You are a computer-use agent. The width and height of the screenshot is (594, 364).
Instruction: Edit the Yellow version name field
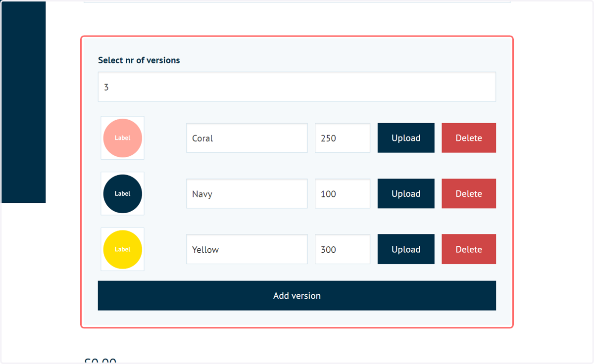247,249
